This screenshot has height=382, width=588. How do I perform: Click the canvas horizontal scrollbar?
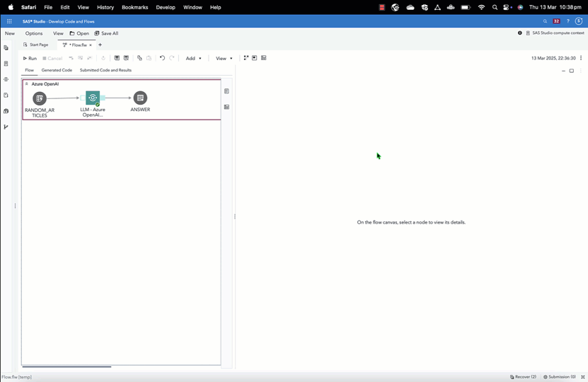[x=67, y=366]
